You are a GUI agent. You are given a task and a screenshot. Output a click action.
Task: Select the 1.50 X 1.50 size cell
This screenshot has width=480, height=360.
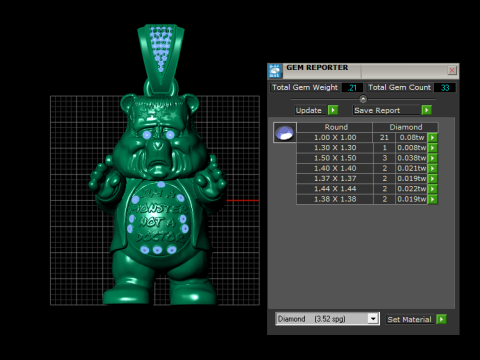pyautogui.click(x=335, y=158)
